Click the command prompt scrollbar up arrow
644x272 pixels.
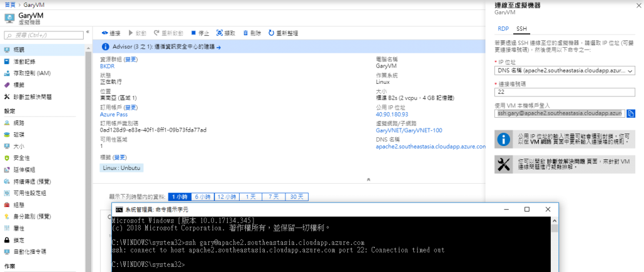click(x=555, y=220)
